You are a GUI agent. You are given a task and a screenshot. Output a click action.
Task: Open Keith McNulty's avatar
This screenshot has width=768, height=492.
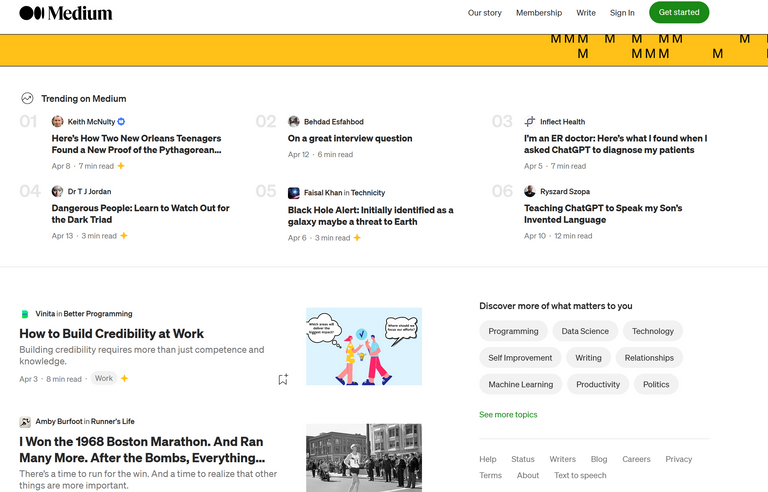(57, 122)
